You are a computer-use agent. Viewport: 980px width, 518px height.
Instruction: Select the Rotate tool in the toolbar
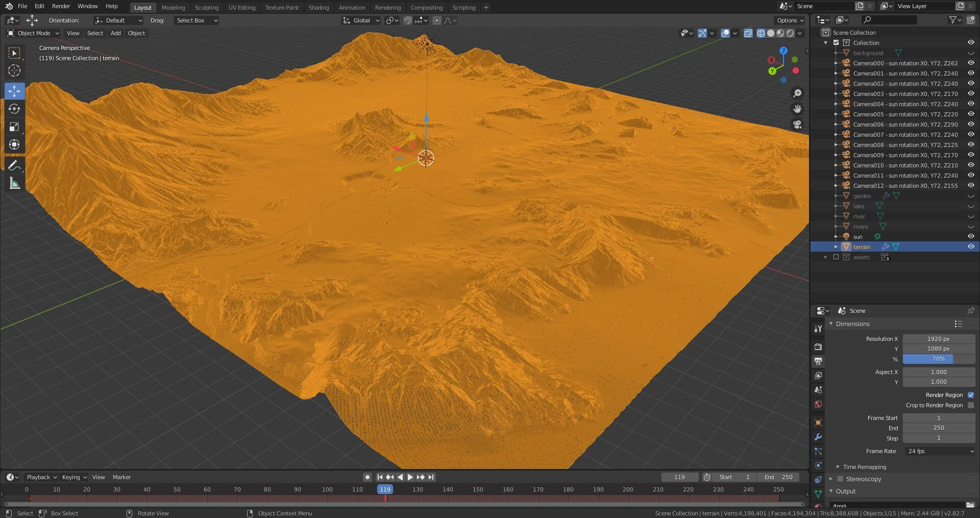tap(14, 109)
